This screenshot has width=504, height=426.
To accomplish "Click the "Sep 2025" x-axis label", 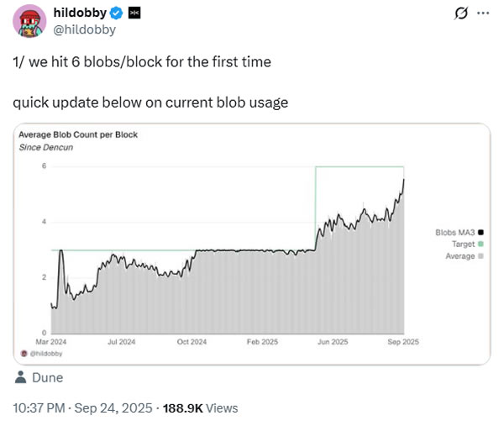I will [404, 342].
